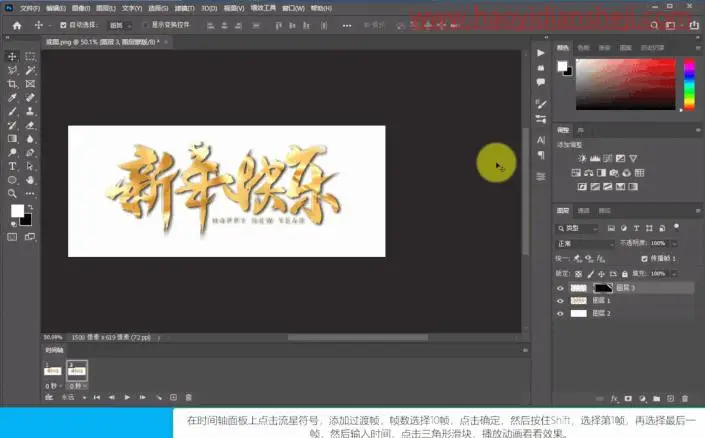The height and width of the screenshot is (438, 705).
Task: Open the 3D(D) menu
Action: pos(209,8)
